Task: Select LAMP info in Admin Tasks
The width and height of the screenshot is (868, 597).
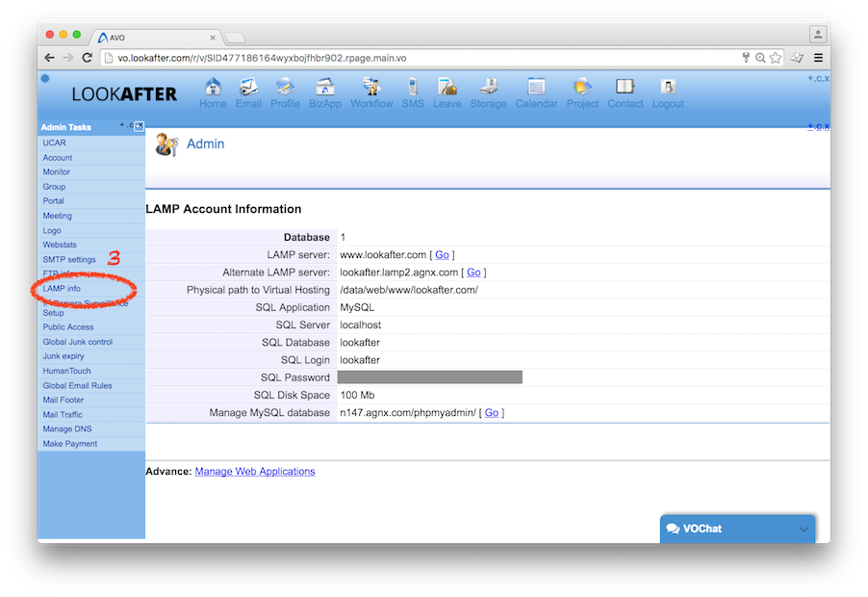Action: tap(62, 289)
